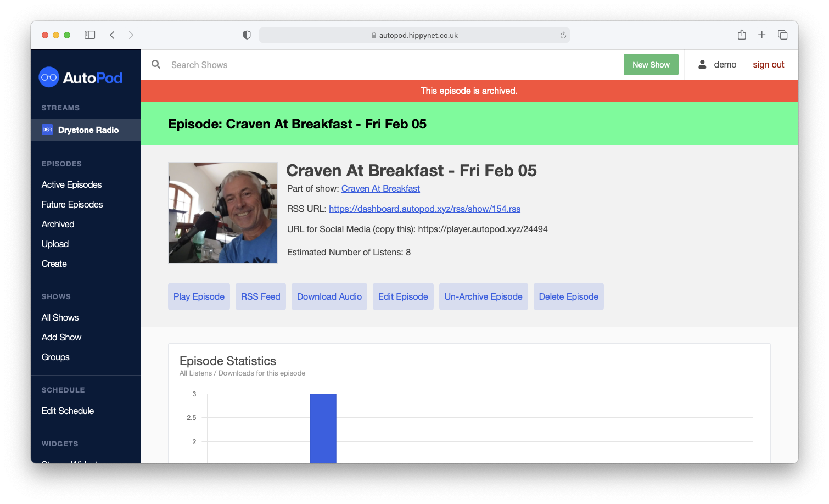Click the Play Episode button
The width and height of the screenshot is (829, 504).
199,296
